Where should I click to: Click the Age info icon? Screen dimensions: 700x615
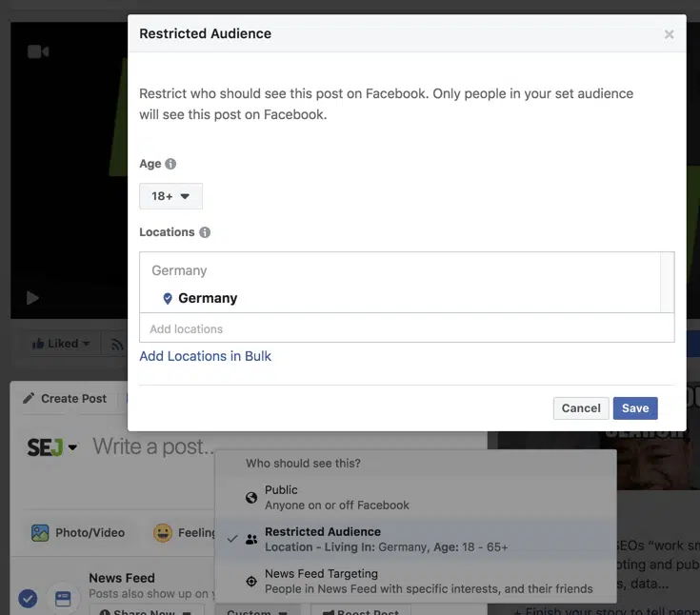pyautogui.click(x=171, y=164)
